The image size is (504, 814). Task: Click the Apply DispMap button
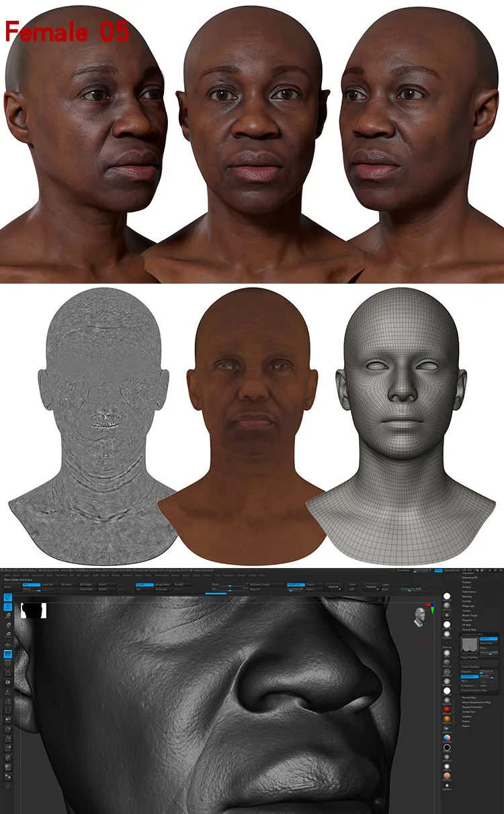tap(479, 657)
